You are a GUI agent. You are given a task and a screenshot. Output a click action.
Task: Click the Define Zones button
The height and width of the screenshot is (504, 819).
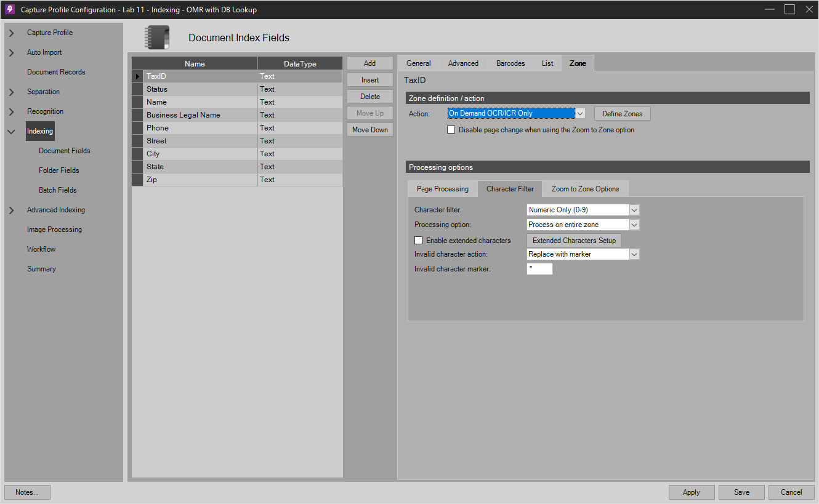click(622, 113)
